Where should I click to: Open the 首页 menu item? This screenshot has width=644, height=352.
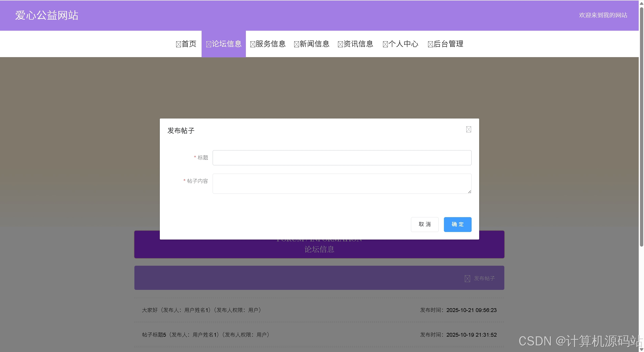[189, 44]
